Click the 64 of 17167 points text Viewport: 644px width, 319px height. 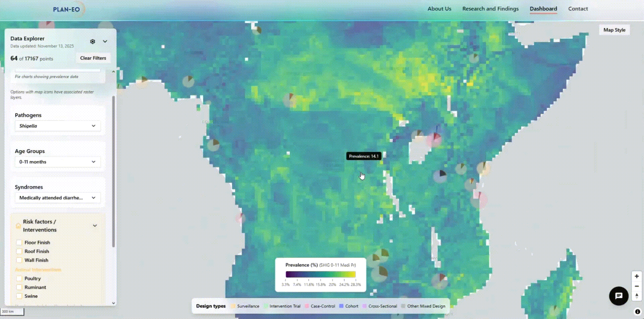[32, 58]
